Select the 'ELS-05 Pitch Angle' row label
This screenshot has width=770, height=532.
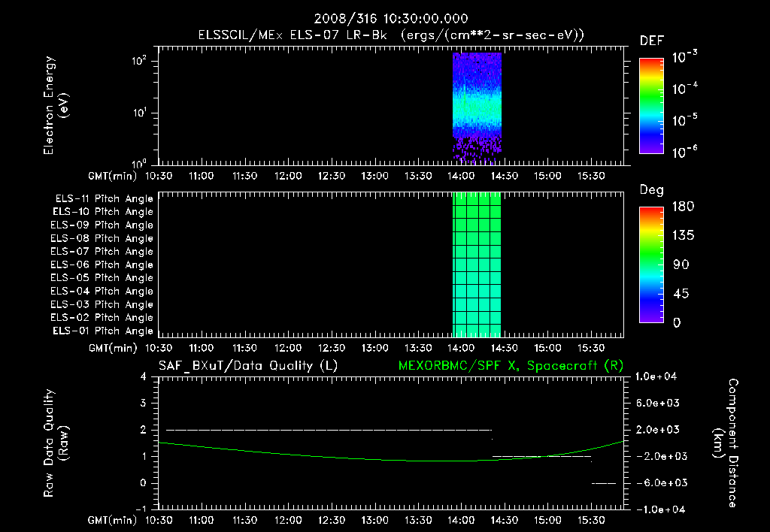102,278
